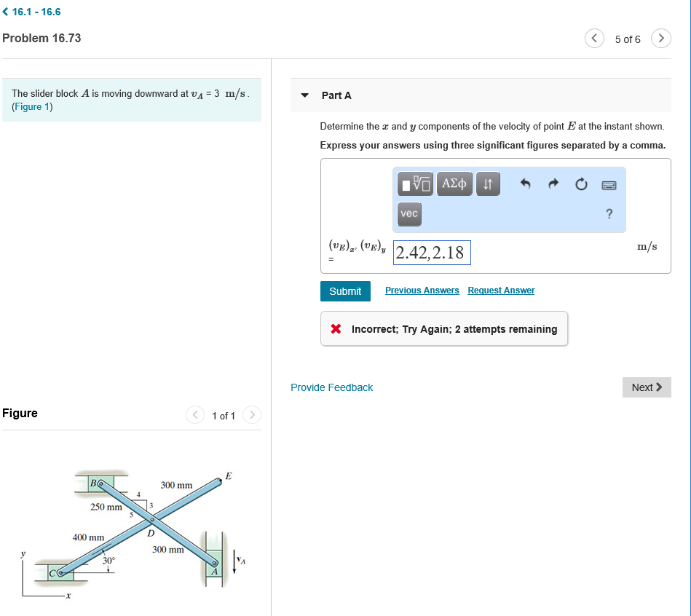691x616 pixels.
Task: Advance to the next problem with the chevron
Action: click(x=660, y=38)
